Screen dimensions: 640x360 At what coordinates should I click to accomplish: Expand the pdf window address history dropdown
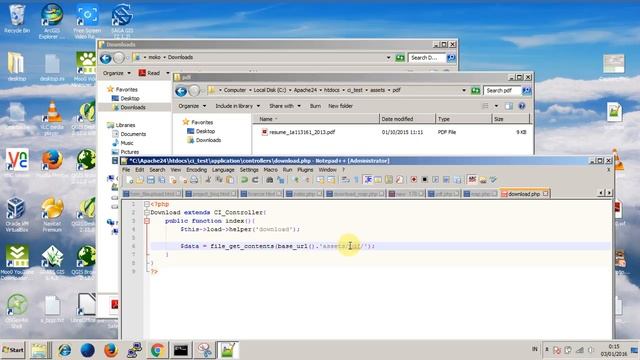(464, 90)
